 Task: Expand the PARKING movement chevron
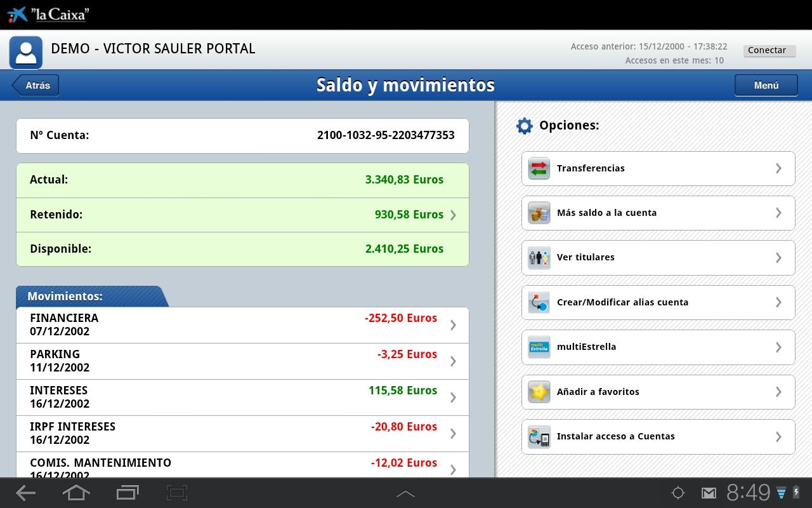click(453, 361)
